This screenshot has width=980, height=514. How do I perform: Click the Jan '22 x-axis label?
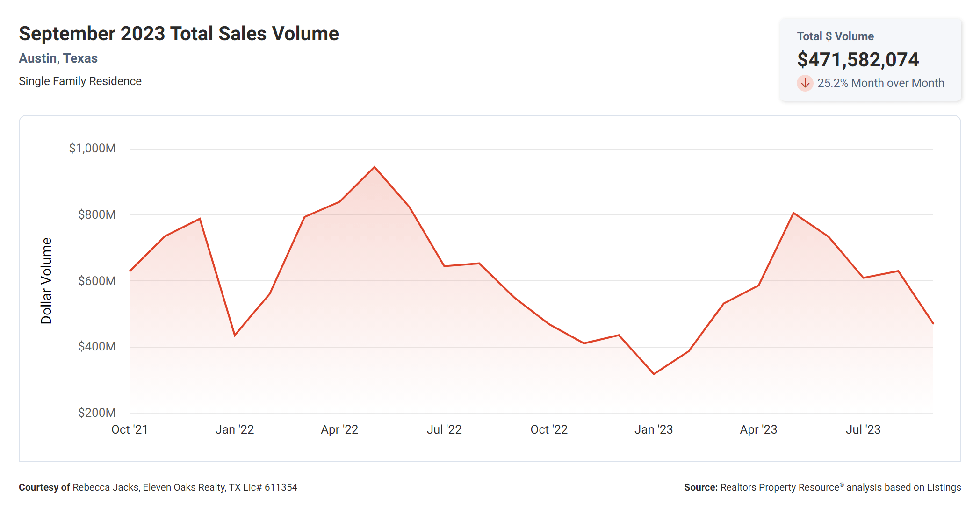click(234, 429)
